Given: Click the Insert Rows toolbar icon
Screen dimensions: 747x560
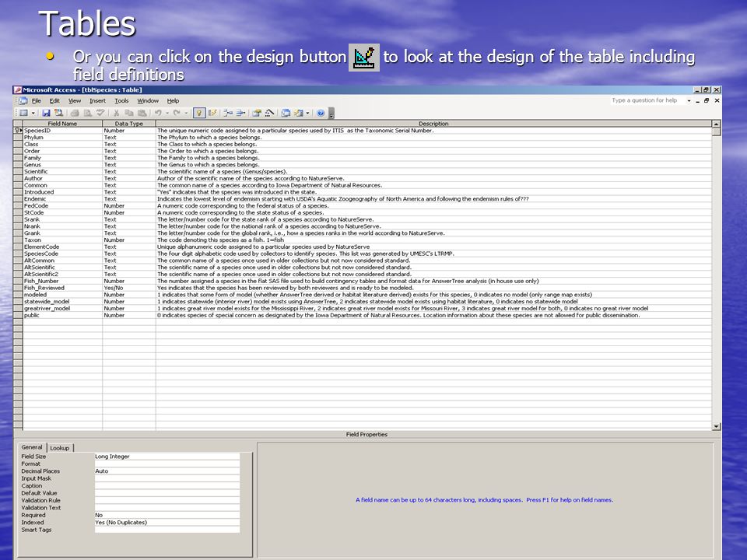Looking at the screenshot, I should (x=228, y=113).
